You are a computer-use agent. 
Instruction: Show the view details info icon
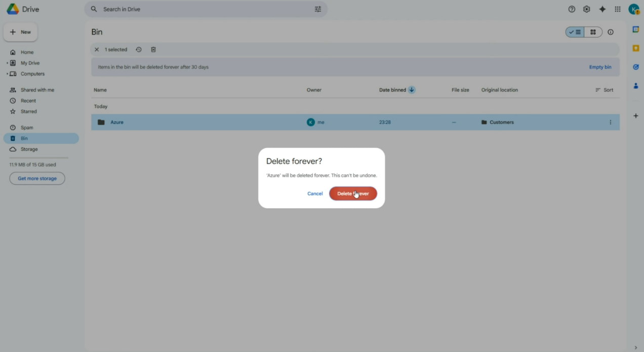coord(611,32)
